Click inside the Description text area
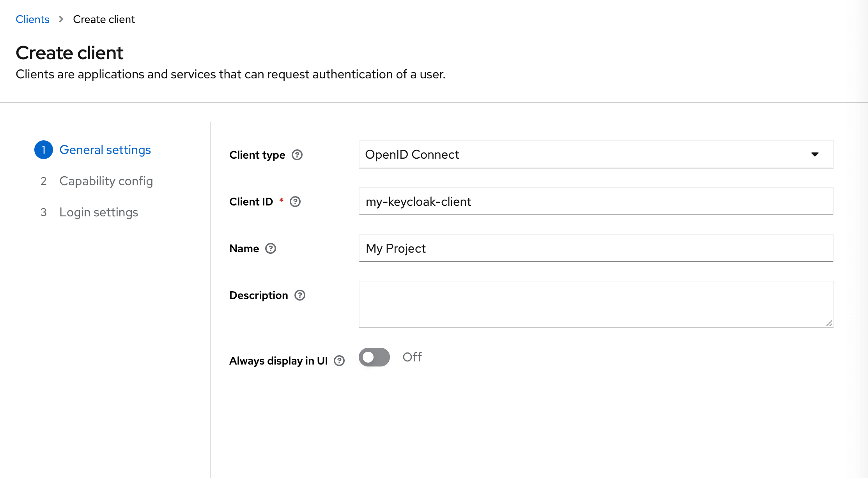This screenshot has width=868, height=478. point(596,304)
